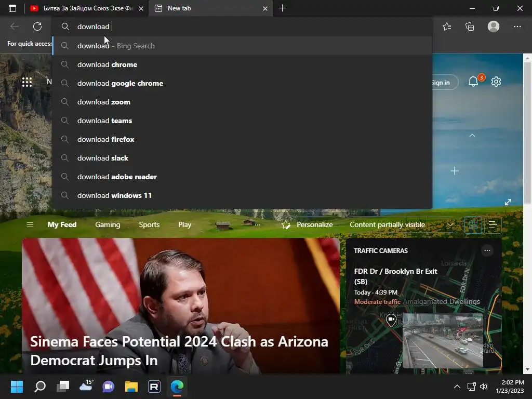Image resolution: width=532 pixels, height=399 pixels.
Task: Open notifications bell with 3 badge
Action: pos(474,82)
